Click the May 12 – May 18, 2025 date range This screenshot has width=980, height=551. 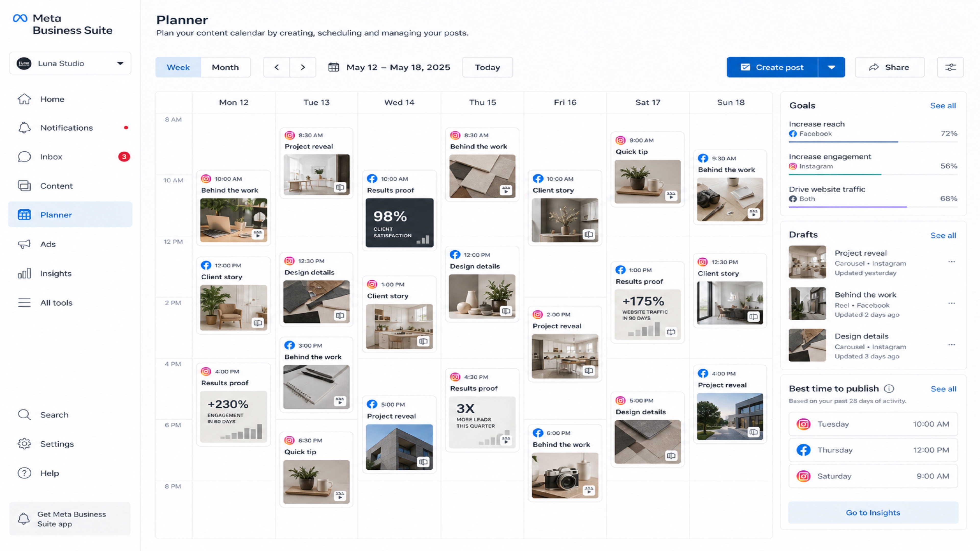398,67
